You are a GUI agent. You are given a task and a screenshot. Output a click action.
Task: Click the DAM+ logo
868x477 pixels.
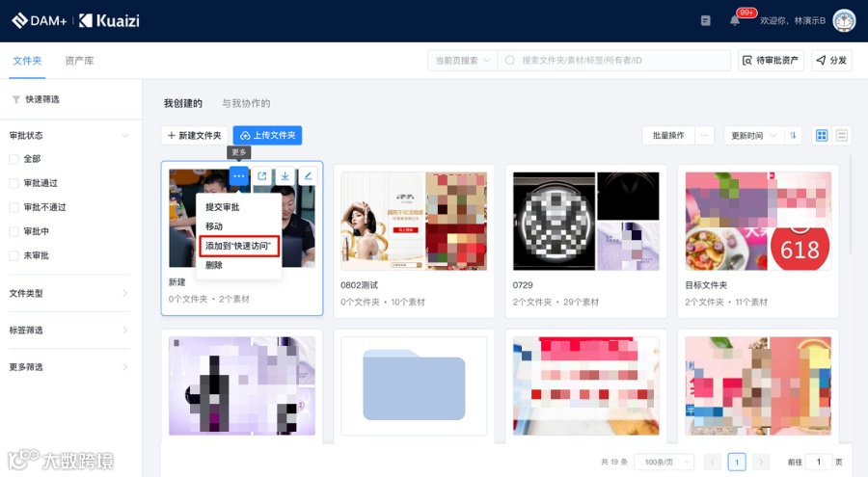tap(39, 20)
